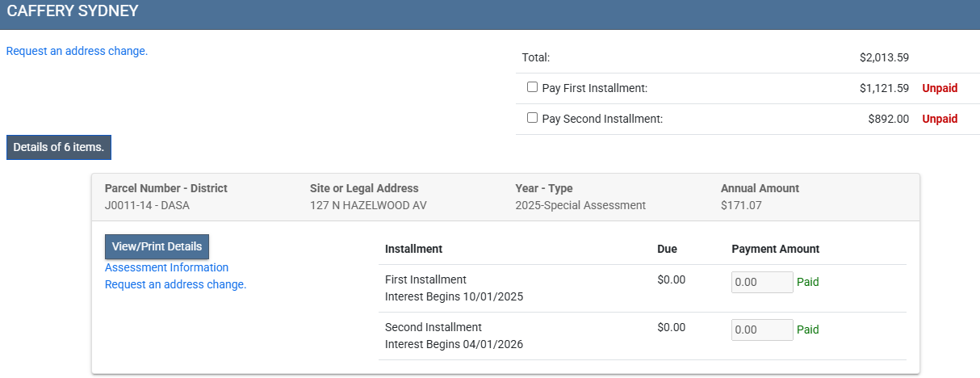Check the Pay Second Installment checkbox
Image resolution: width=980 pixels, height=378 pixels.
[x=532, y=118]
